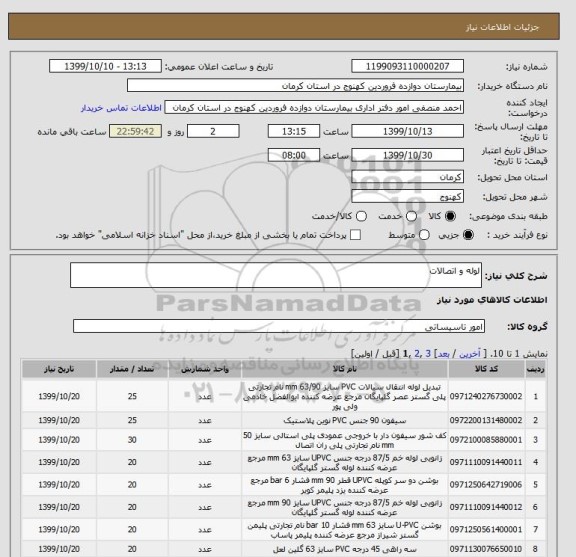
Task: Click product code 0972200131480002
Action: (x=486, y=420)
